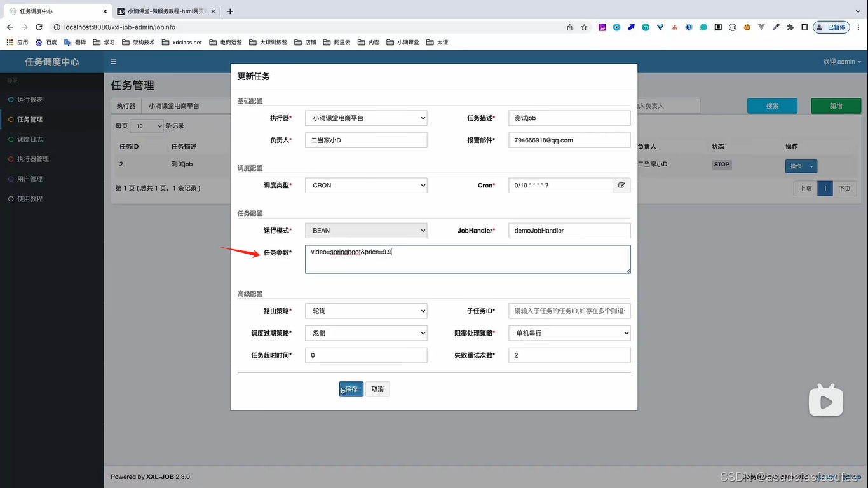Click the video play overlay button

tap(825, 401)
